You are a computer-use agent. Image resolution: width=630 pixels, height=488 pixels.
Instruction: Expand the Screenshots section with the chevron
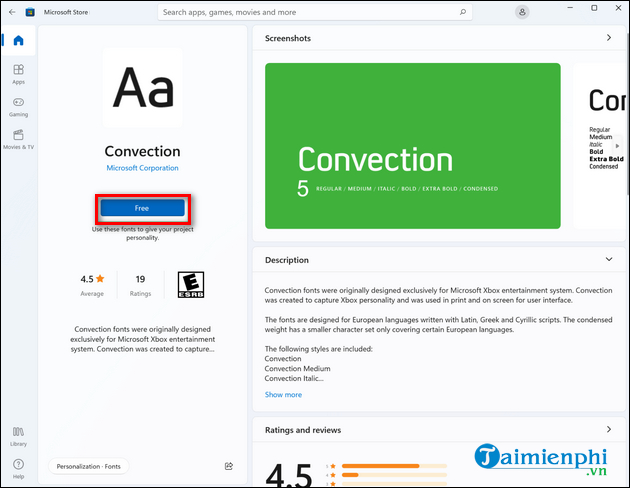tap(609, 37)
